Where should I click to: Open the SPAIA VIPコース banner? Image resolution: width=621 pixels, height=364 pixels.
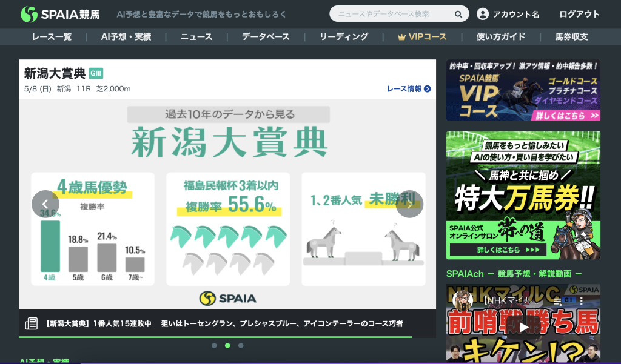point(523,90)
